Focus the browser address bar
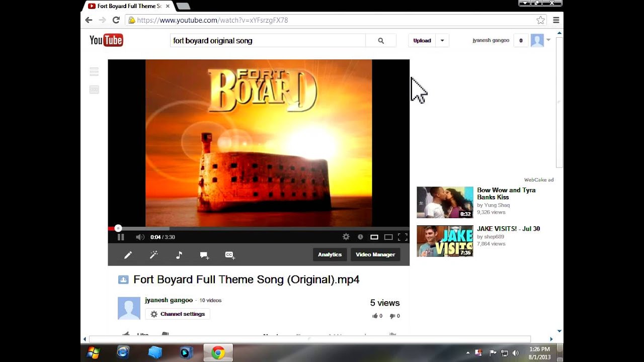 click(335, 20)
